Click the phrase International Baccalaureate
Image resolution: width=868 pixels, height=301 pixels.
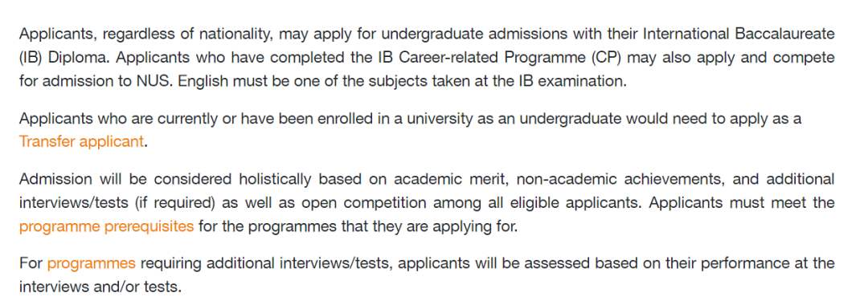pos(739,34)
